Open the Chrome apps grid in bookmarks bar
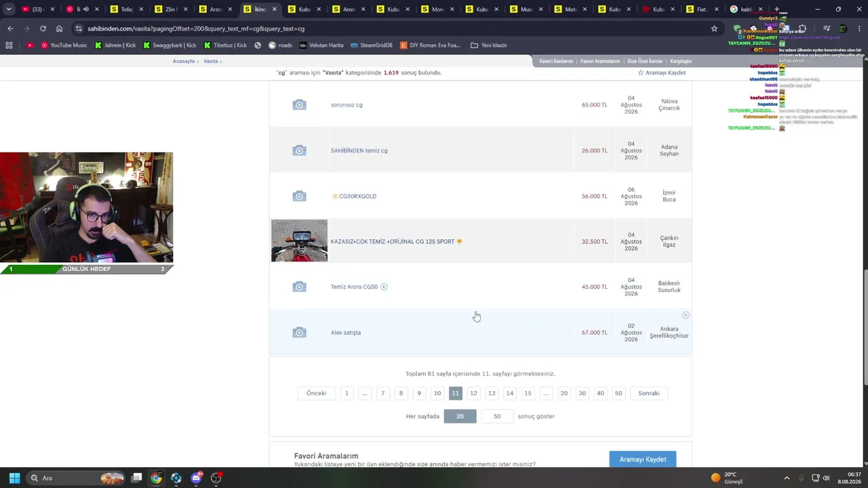Image resolution: width=868 pixels, height=488 pixels. [x=9, y=45]
